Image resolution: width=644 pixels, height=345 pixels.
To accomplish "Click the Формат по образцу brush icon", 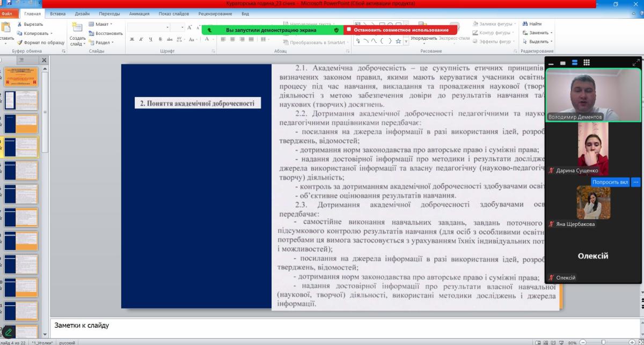I will click(x=20, y=42).
